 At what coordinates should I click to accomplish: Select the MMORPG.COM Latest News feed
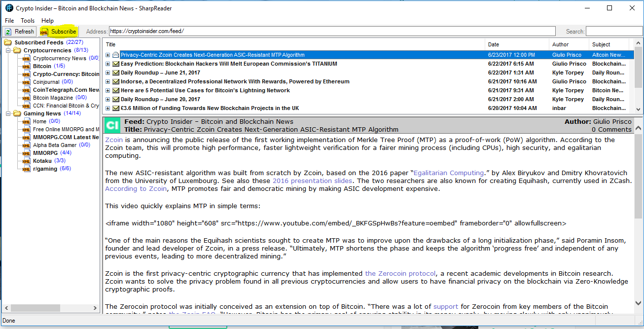[x=66, y=137]
